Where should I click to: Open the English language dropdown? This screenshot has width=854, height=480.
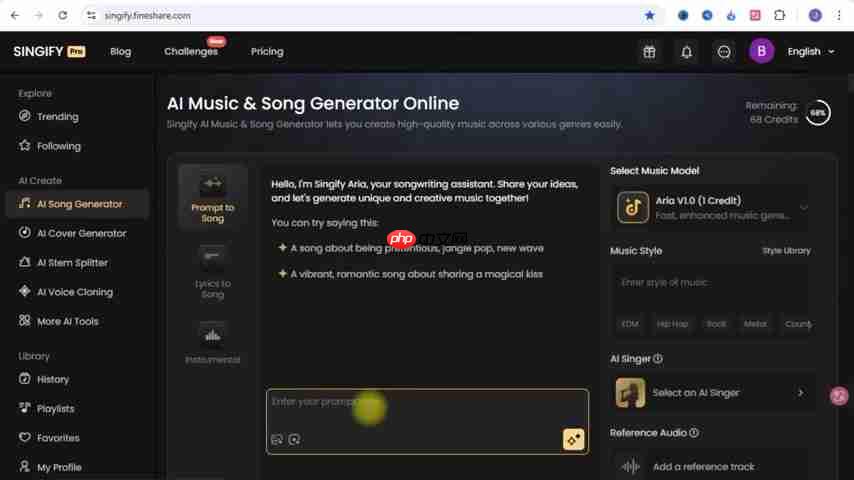pos(810,52)
